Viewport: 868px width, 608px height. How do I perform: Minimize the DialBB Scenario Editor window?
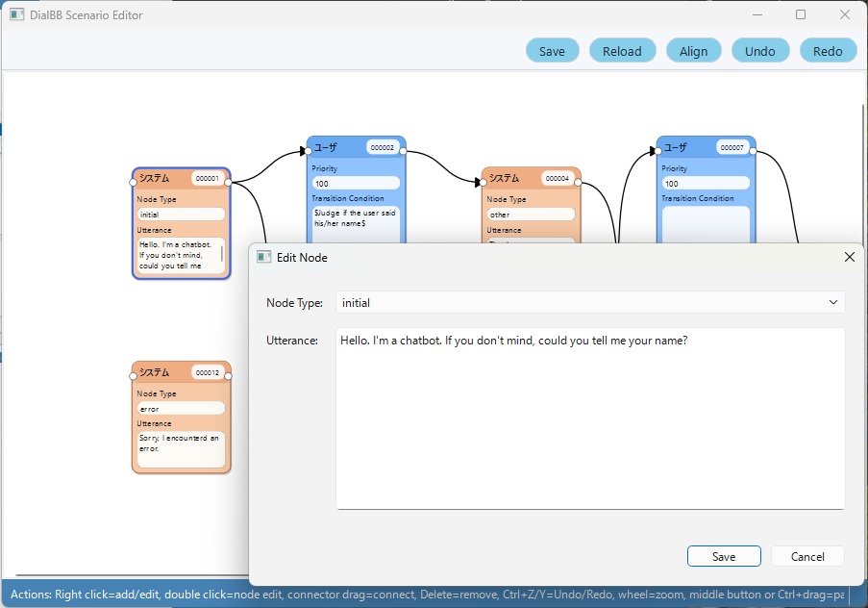[757, 14]
